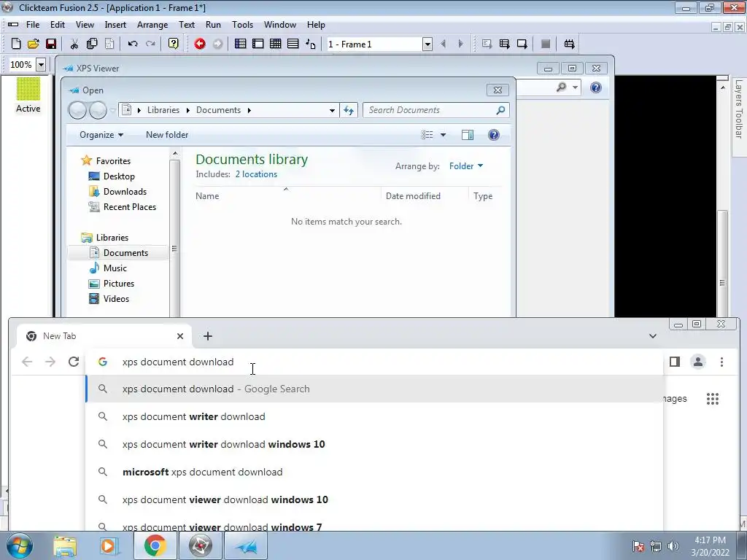Open the Event editor grid icon
This screenshot has height=560, width=747.
click(x=275, y=44)
